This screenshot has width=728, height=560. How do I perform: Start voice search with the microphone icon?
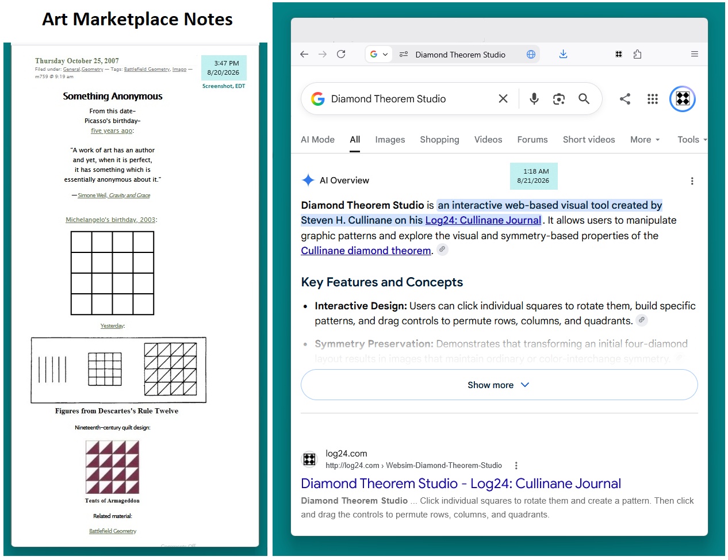[534, 99]
